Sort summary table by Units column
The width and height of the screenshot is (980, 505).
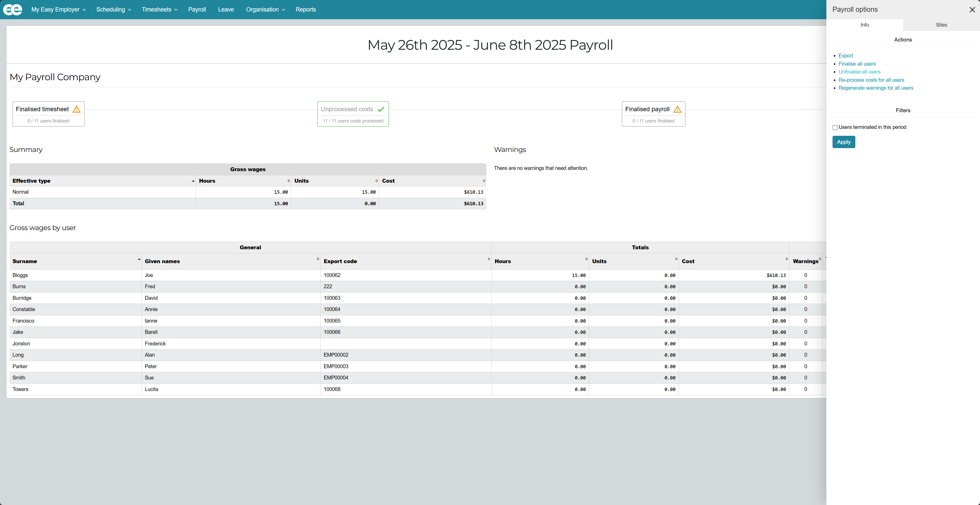(x=376, y=181)
